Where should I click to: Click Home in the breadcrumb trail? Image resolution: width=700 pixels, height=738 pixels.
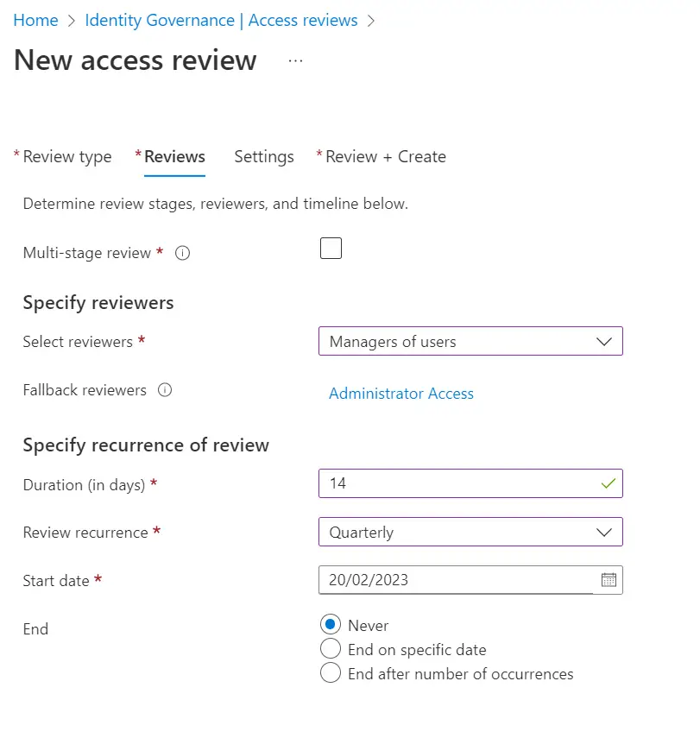coord(35,20)
